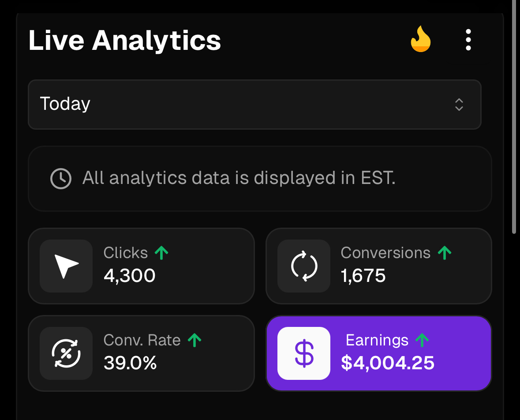Click green up arrow beside Conversions
The height and width of the screenshot is (420, 520).
point(445,253)
